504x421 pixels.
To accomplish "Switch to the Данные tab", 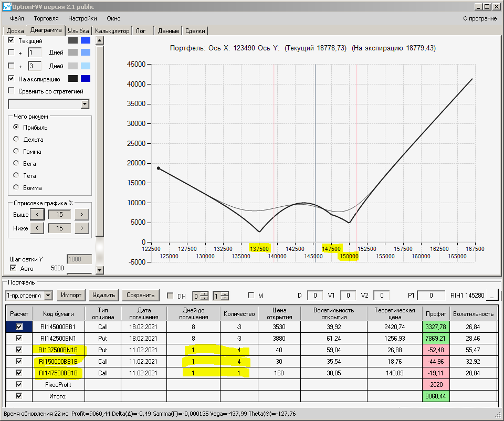I will click(x=168, y=31).
